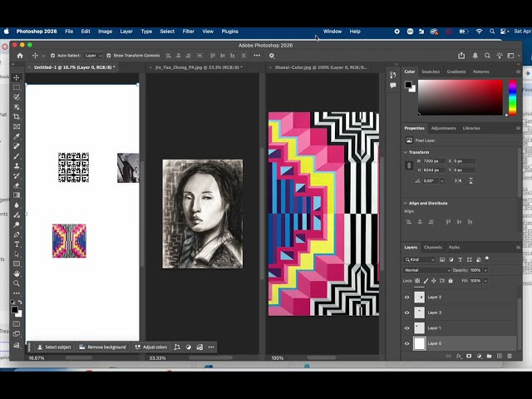Open workspace switcher dropdown
The height and width of the screenshot is (399, 532).
512,56
